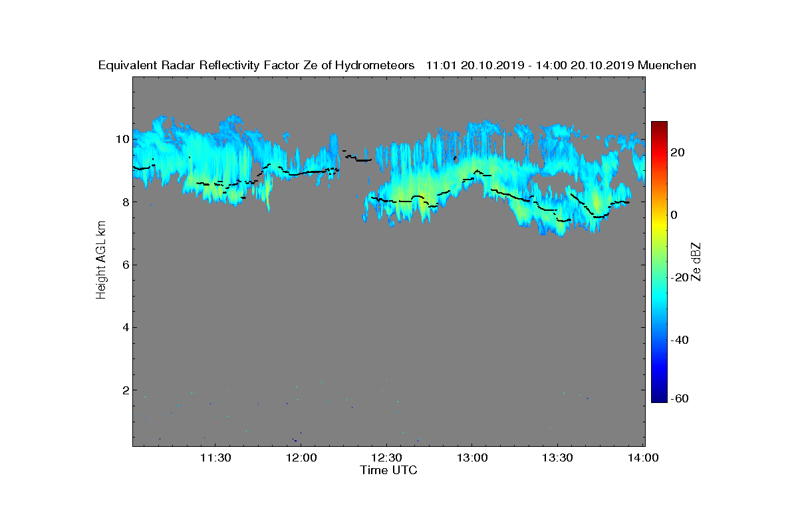Click the colorbar value '-20'
This screenshot has height=532, width=798.
click(680, 277)
